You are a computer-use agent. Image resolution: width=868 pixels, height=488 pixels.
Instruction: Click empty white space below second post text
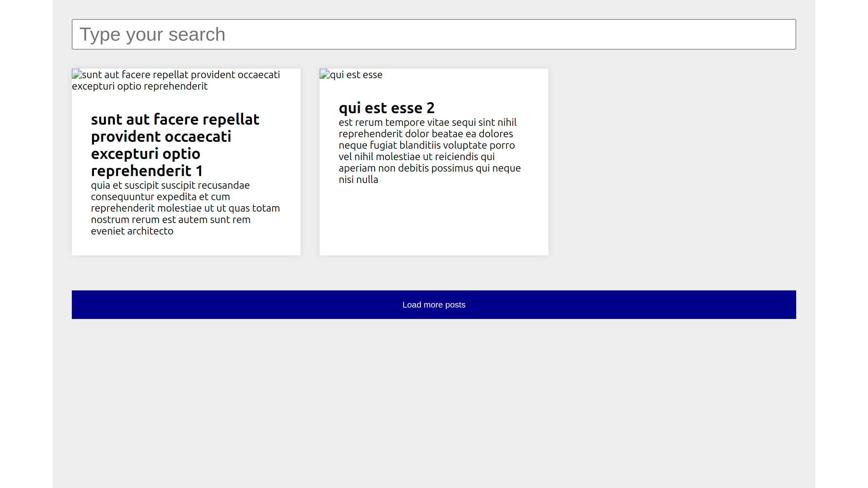(x=434, y=219)
